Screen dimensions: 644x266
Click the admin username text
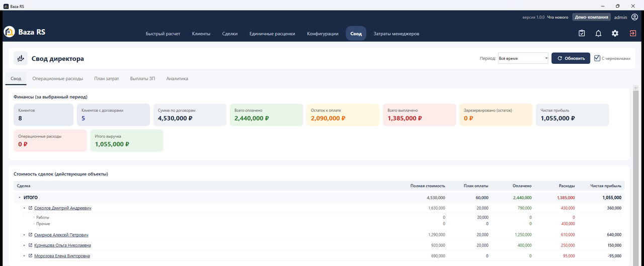620,17
